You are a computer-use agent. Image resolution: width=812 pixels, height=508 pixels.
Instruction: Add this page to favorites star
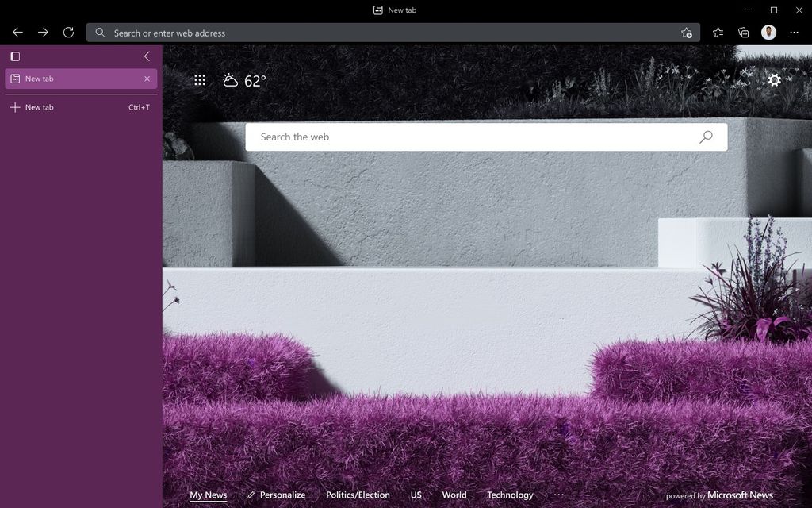click(686, 33)
